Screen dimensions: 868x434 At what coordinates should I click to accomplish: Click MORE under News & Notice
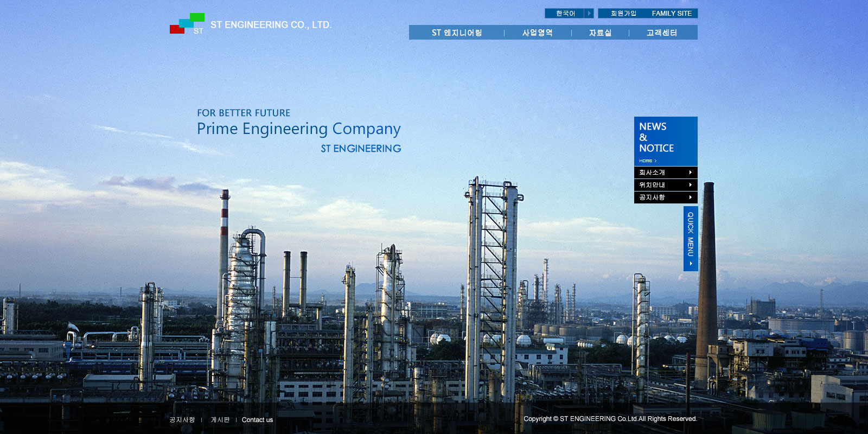648,161
